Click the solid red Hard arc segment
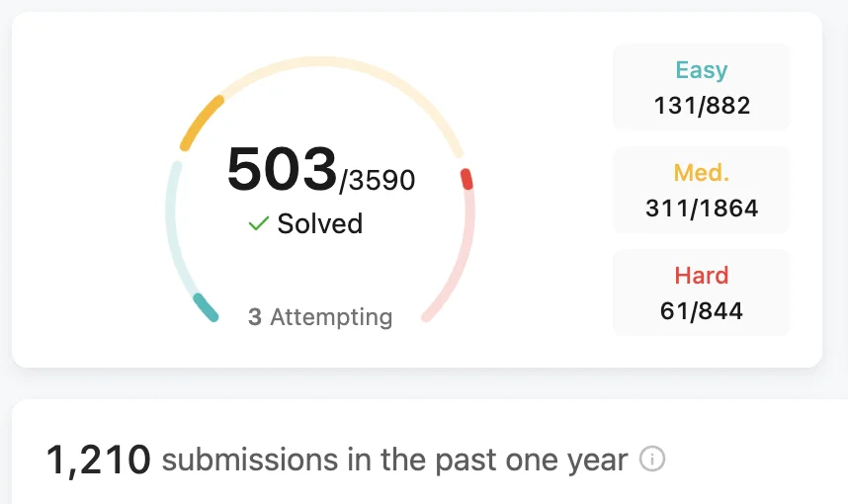848x504 pixels. click(x=466, y=179)
